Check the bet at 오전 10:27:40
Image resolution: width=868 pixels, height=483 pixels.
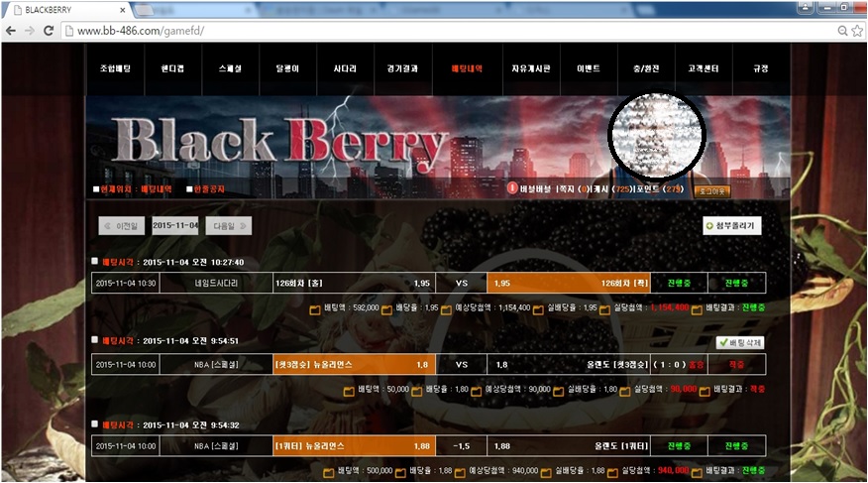point(95,261)
